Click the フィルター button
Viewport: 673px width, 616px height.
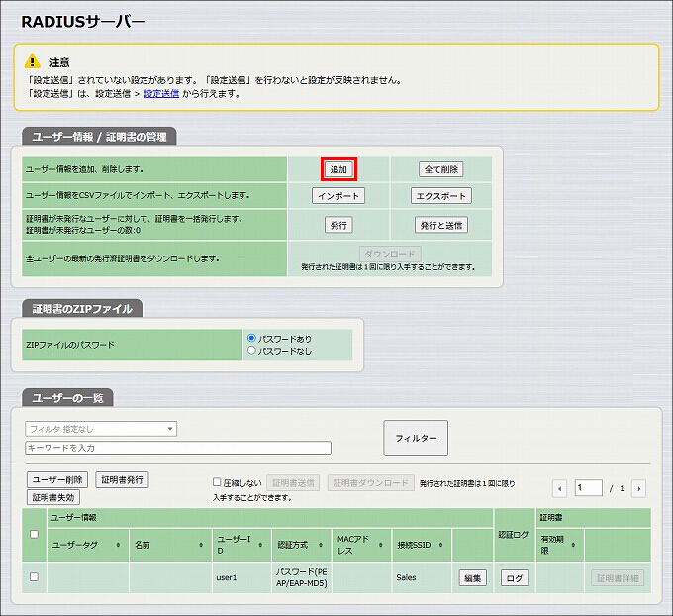point(416,438)
